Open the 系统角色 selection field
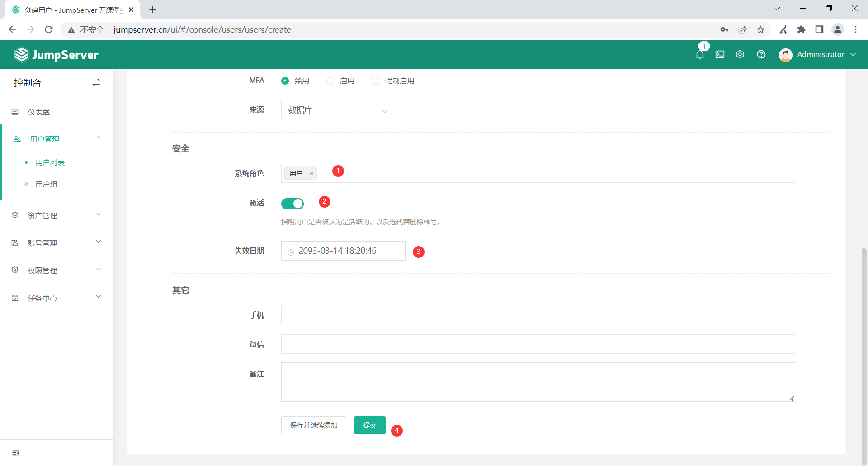Viewport: 868px width, 466px height. (538, 173)
